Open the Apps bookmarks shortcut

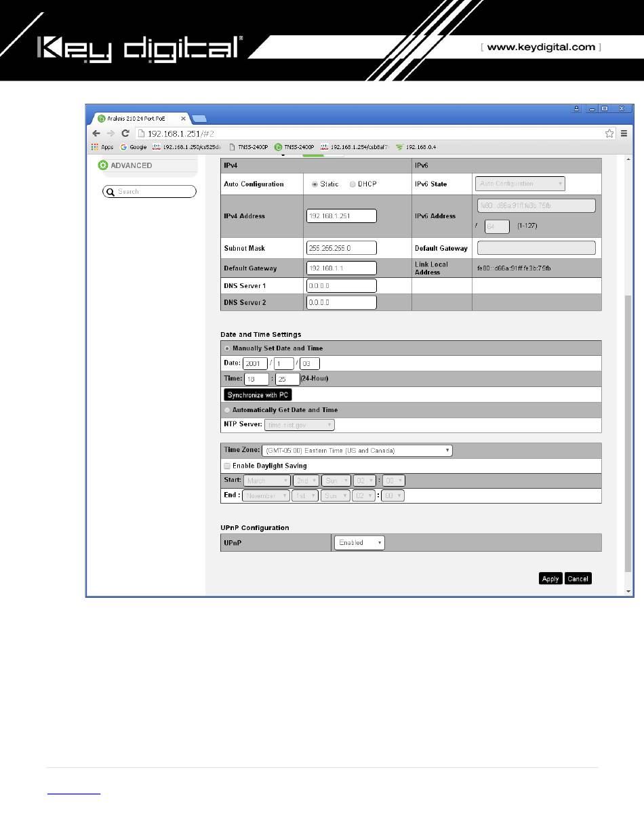pyautogui.click(x=102, y=146)
